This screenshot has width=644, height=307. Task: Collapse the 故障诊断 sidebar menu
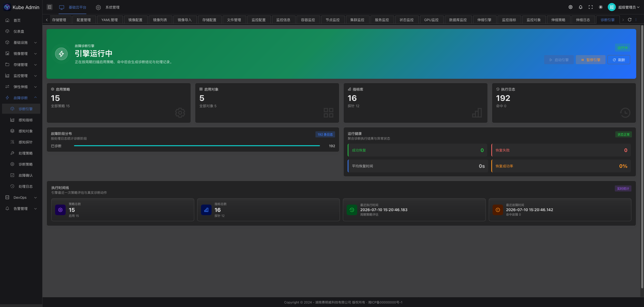point(21,98)
